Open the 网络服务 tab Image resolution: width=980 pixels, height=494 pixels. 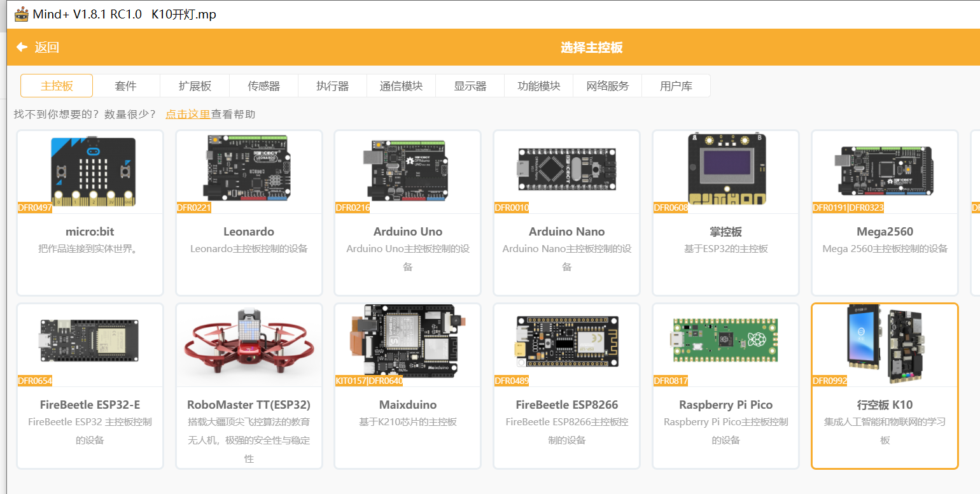point(607,86)
